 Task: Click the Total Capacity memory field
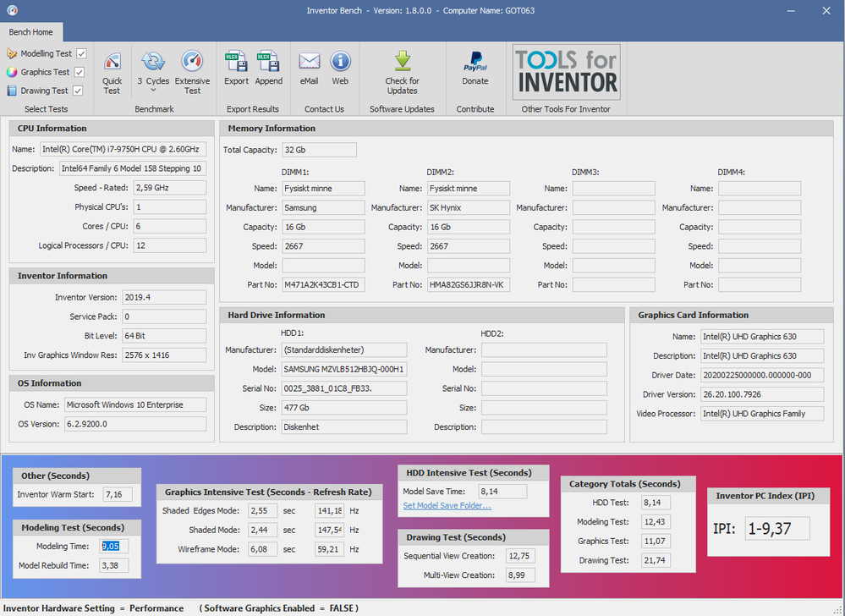pyautogui.click(x=319, y=150)
